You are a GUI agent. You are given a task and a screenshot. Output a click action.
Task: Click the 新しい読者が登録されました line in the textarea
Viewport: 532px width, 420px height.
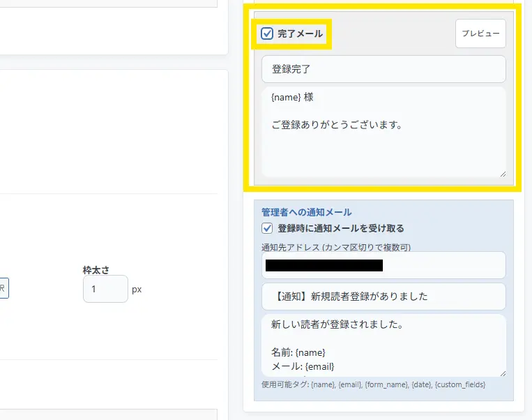click(x=335, y=325)
